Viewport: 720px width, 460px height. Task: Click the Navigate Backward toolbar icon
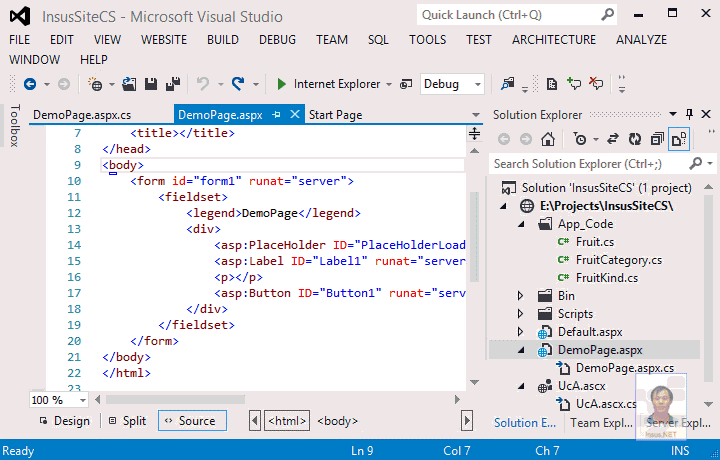coord(30,84)
